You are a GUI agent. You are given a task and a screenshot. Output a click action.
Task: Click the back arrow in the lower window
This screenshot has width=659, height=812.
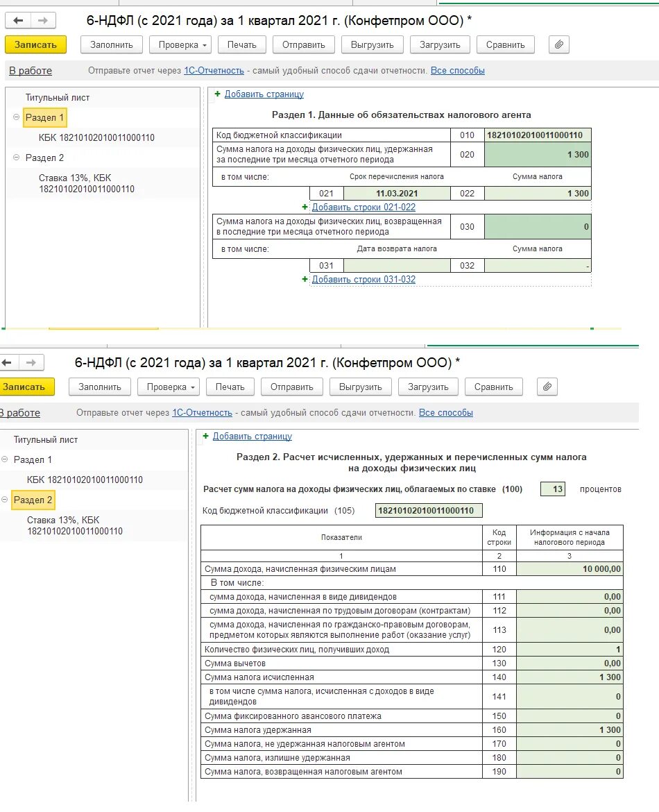coord(7,362)
